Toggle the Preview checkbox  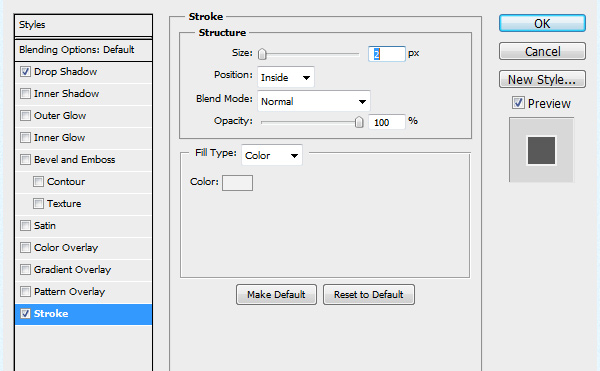pyautogui.click(x=518, y=103)
